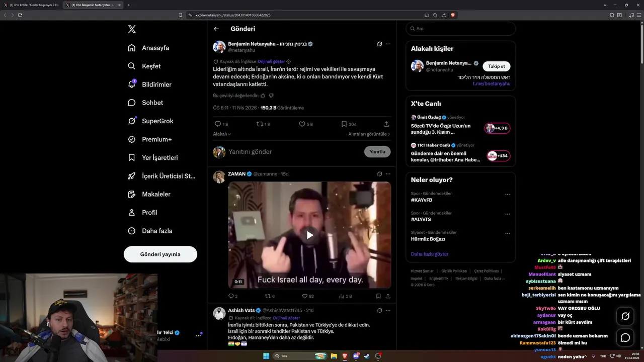Open Daha fazla menu
Image resolution: width=644 pixels, height=362 pixels.
click(x=150, y=231)
